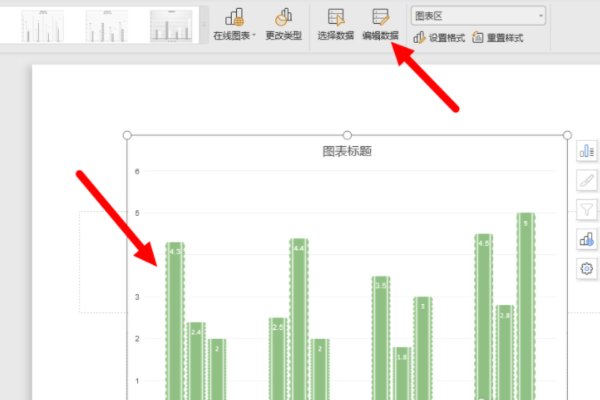Select the bar labeled 2.5
The height and width of the screenshot is (400, 600).
point(278,359)
